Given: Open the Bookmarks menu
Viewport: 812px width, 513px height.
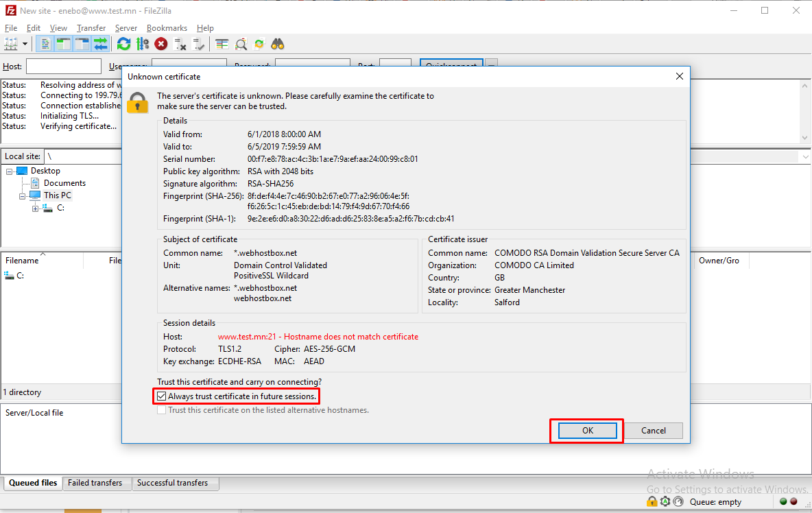Looking at the screenshot, I should 167,28.
